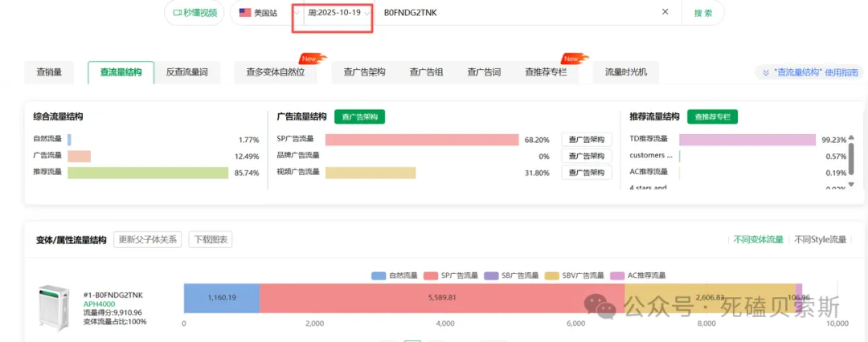This screenshot has width=868, height=342.
Task: Toggle SB广告流量 purple legend marker
Action: coord(490,276)
